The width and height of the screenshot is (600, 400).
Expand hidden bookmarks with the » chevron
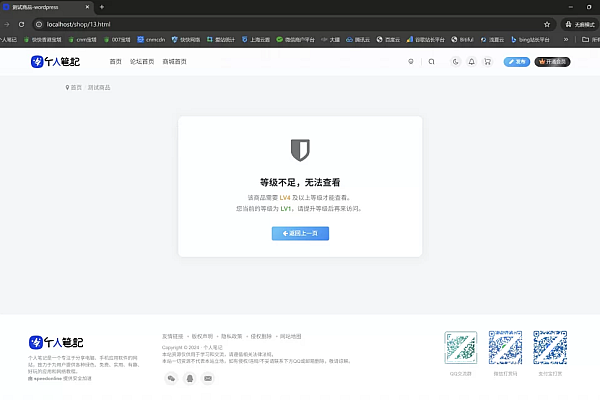[x=566, y=39]
